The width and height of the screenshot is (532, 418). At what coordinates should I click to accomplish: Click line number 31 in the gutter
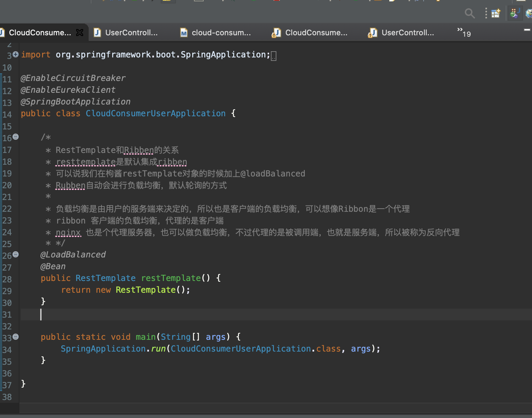7,315
